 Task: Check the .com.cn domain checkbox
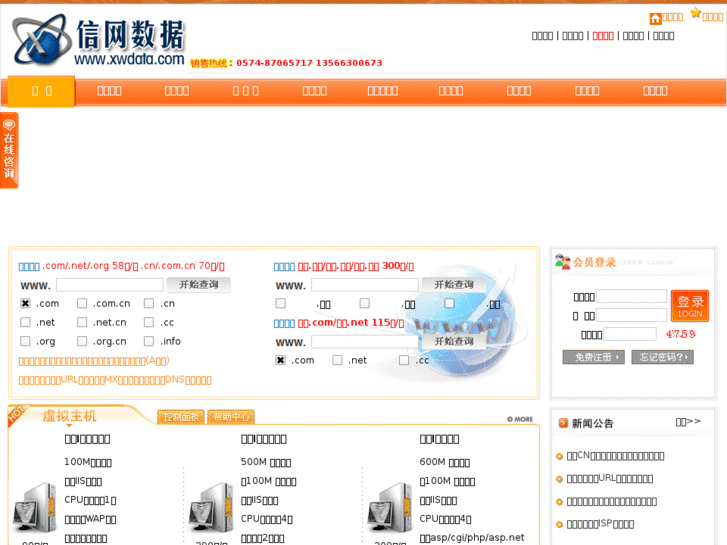82,303
